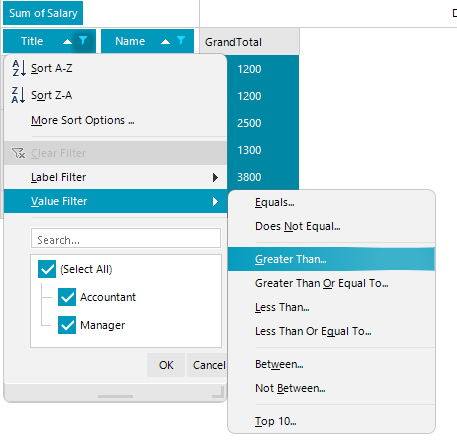Toggle the (Select All) checkbox
The height and width of the screenshot is (447, 457).
coord(47,269)
